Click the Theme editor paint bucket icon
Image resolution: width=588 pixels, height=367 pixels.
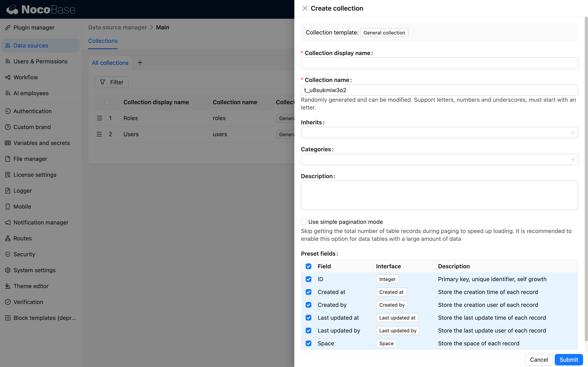point(8,286)
